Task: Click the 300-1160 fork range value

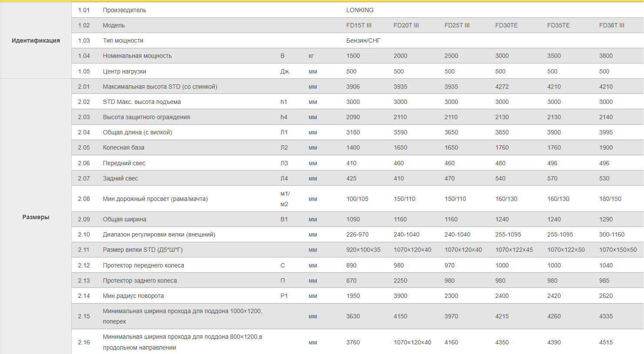Action: (612, 234)
